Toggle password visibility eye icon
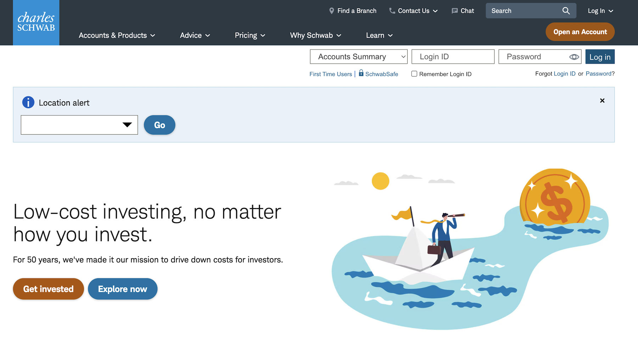Screen dimensions: 638x364 574,57
